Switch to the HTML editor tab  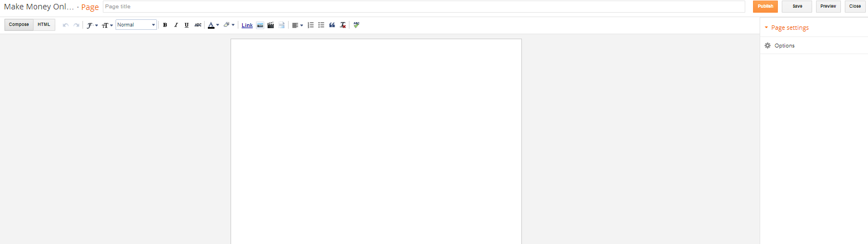pos(44,25)
